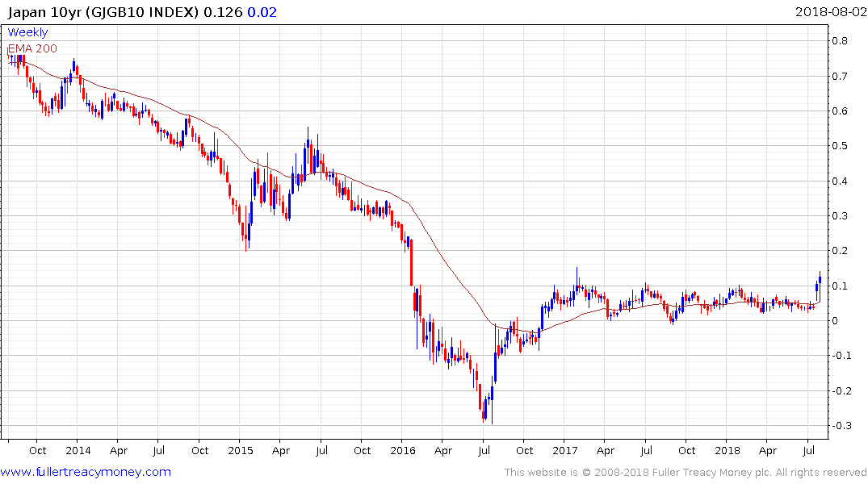Viewport: 868px width, 484px height.
Task: Click the 'Weekly' interval label
Action: [x=27, y=32]
